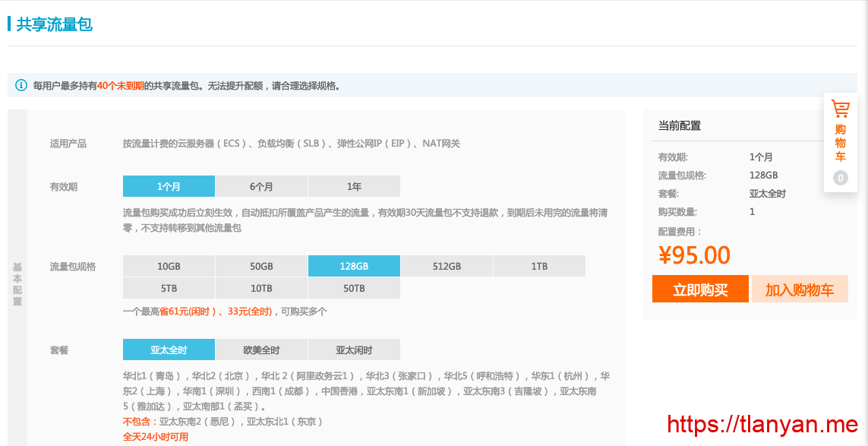Screen dimensions: 868x446
Task: Select 1年 validity period
Action: tap(354, 186)
